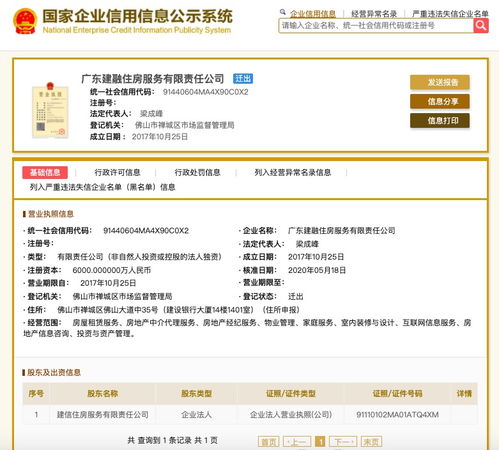Click the 经营范围 business scope text

[247, 328]
